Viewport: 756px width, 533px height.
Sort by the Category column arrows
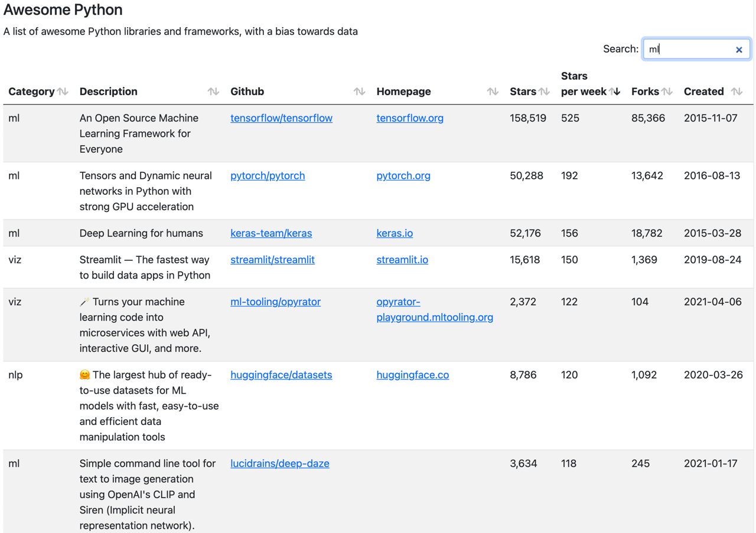click(x=63, y=91)
